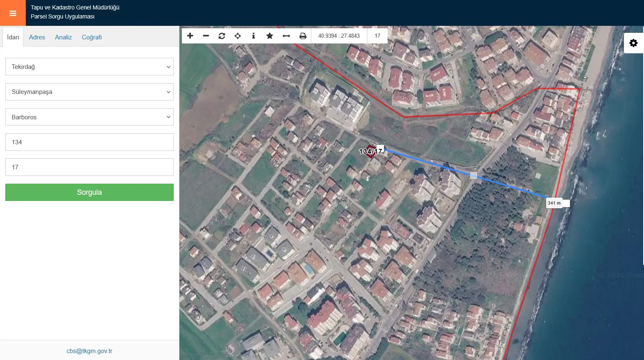Switch to the Adres tab

coord(37,37)
